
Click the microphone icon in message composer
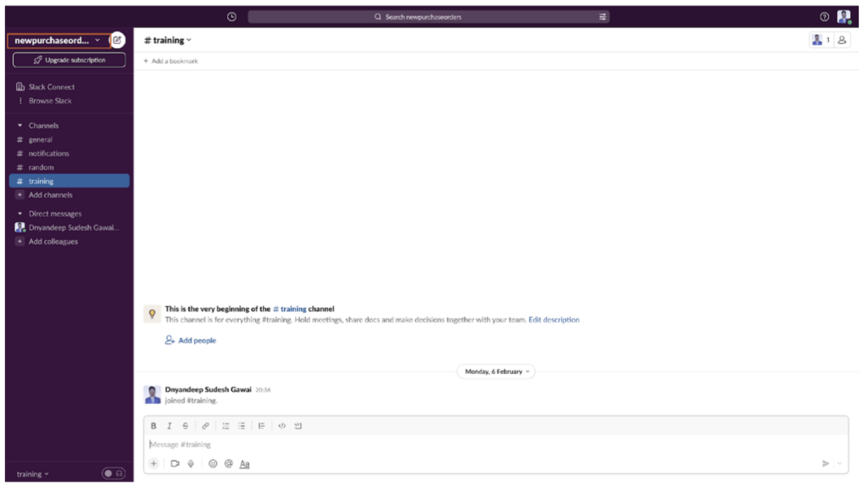click(x=191, y=462)
